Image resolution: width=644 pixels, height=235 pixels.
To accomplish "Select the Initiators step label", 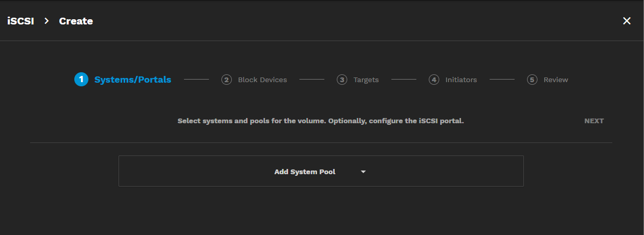I will (x=461, y=80).
